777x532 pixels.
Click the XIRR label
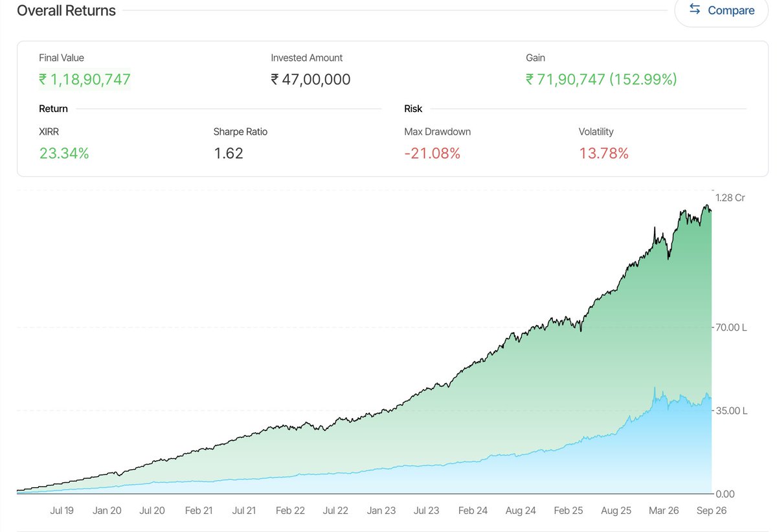click(49, 132)
